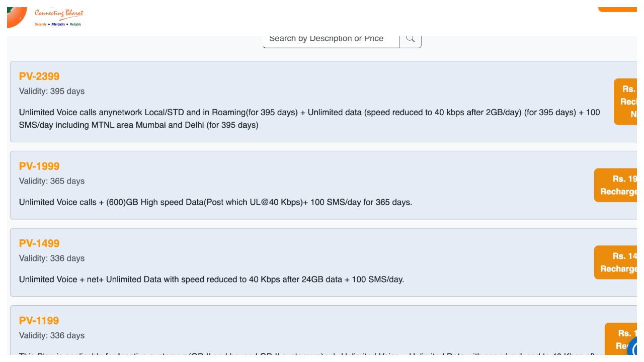The height and width of the screenshot is (362, 644).
Task: Click the orange BSNL logo
Action: click(x=17, y=17)
